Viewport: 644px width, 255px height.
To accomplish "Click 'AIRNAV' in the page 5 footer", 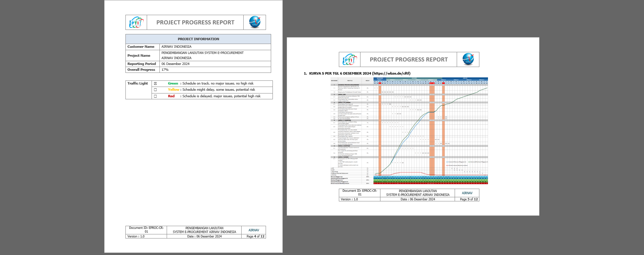I will click(x=467, y=193).
